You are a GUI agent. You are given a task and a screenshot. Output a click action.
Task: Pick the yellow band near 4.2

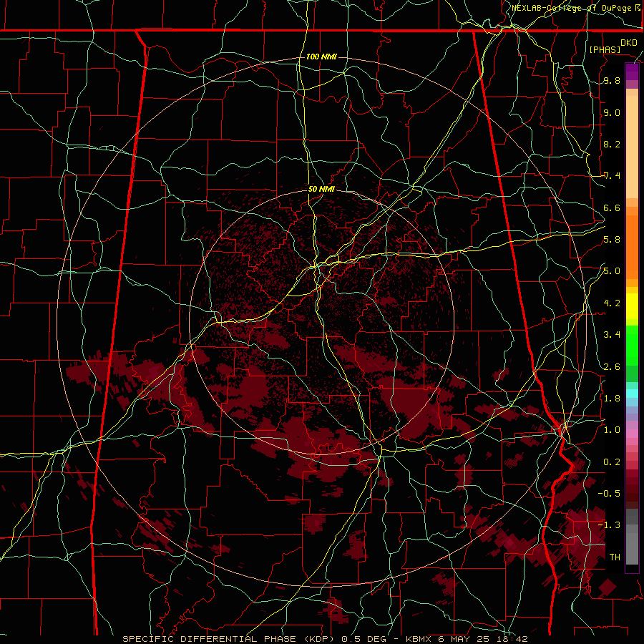point(632,306)
